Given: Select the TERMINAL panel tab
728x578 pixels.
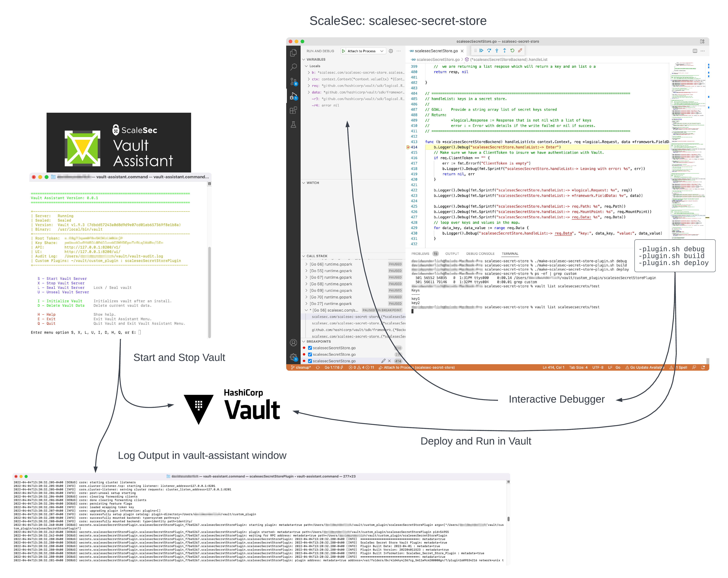Looking at the screenshot, I should pos(510,254).
